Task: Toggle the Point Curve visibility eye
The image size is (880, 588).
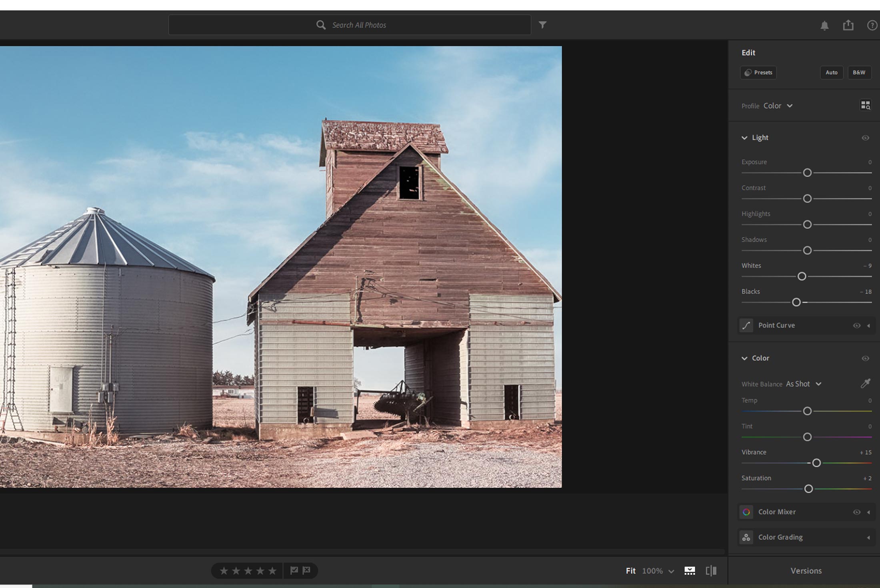Action: [x=856, y=325]
